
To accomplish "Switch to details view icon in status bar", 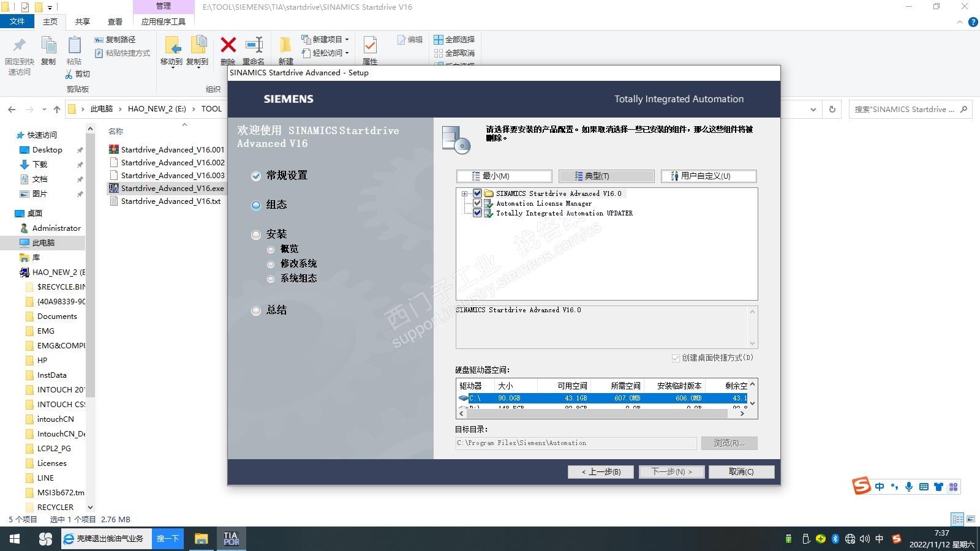I will [958, 519].
